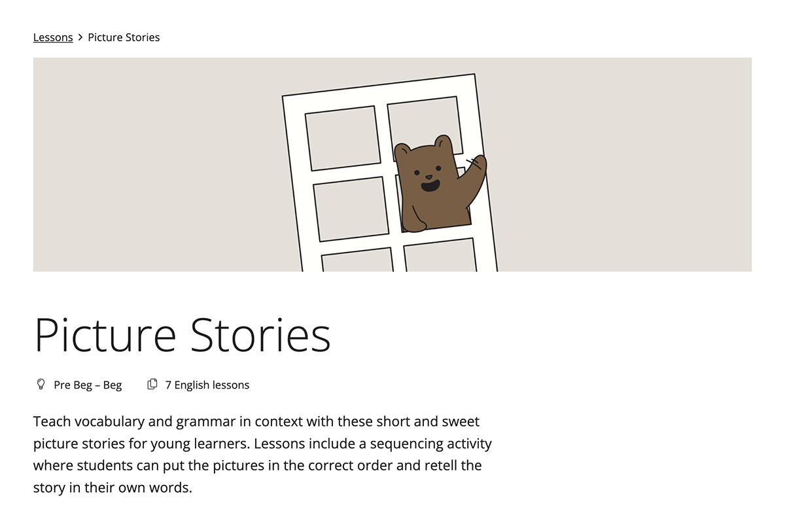Click the bear's waving paw
The width and height of the screenshot is (785, 532).
pyautogui.click(x=476, y=168)
